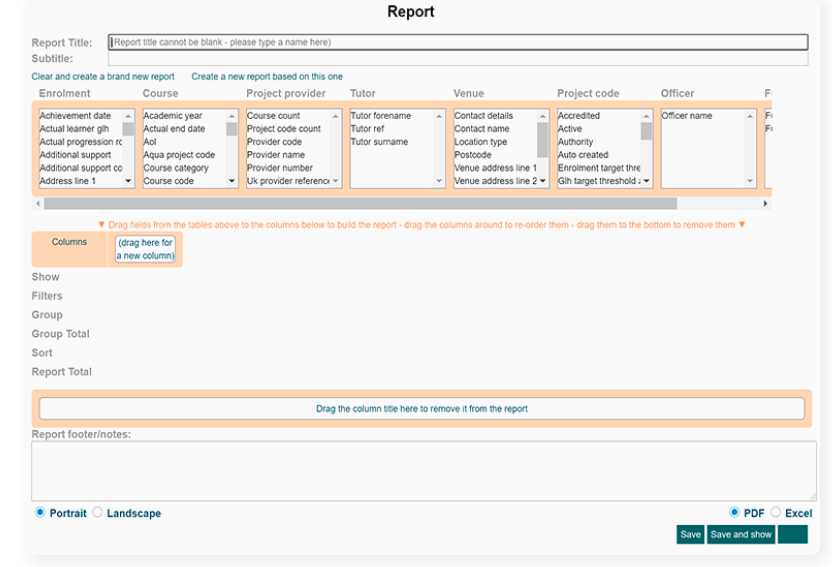Click the Tutor list scroll-up arrow
Viewport: 832px width, 567px height.
(439, 116)
